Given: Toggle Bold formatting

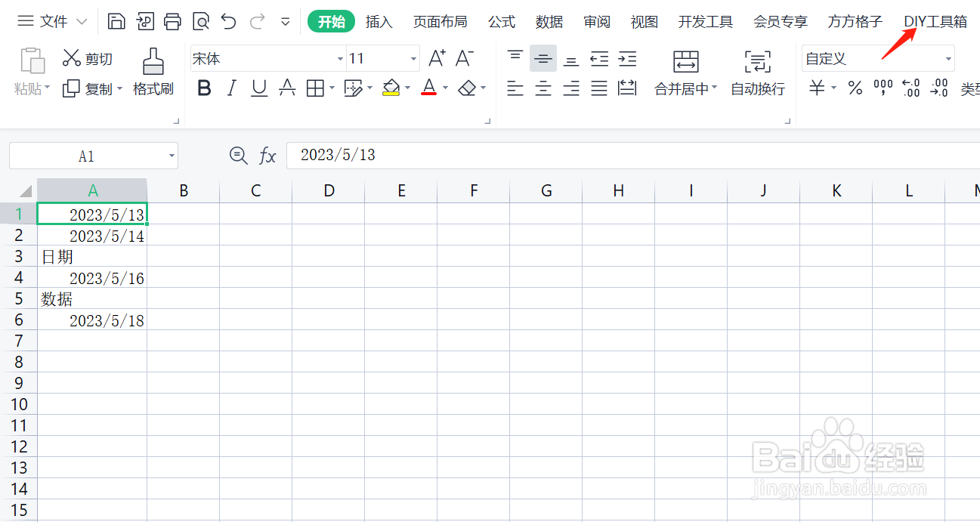Looking at the screenshot, I should click(x=204, y=88).
